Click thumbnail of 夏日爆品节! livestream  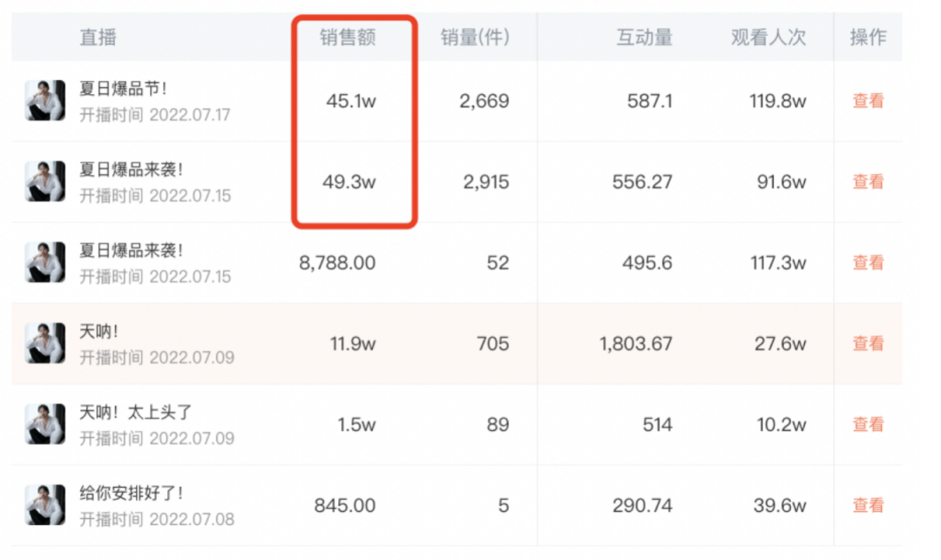[45, 101]
